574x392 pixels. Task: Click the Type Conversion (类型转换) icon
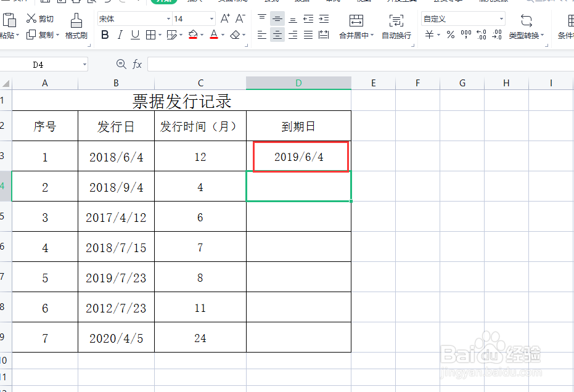[x=527, y=20]
